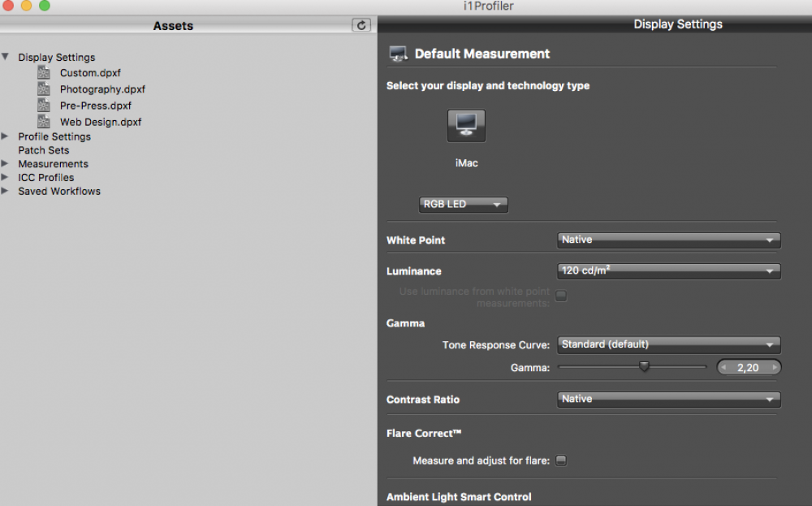
Task: Open the Contrast Ratio dropdown
Action: point(668,400)
